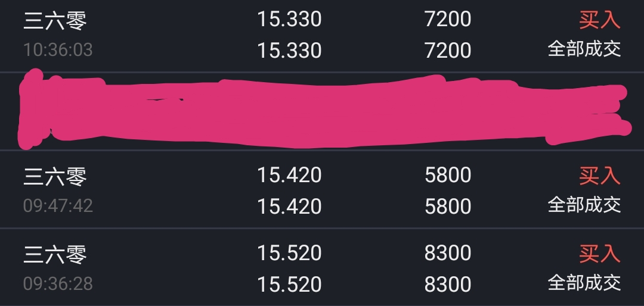
Task: Click the timestamp 09:47:42
Action: [58, 205]
